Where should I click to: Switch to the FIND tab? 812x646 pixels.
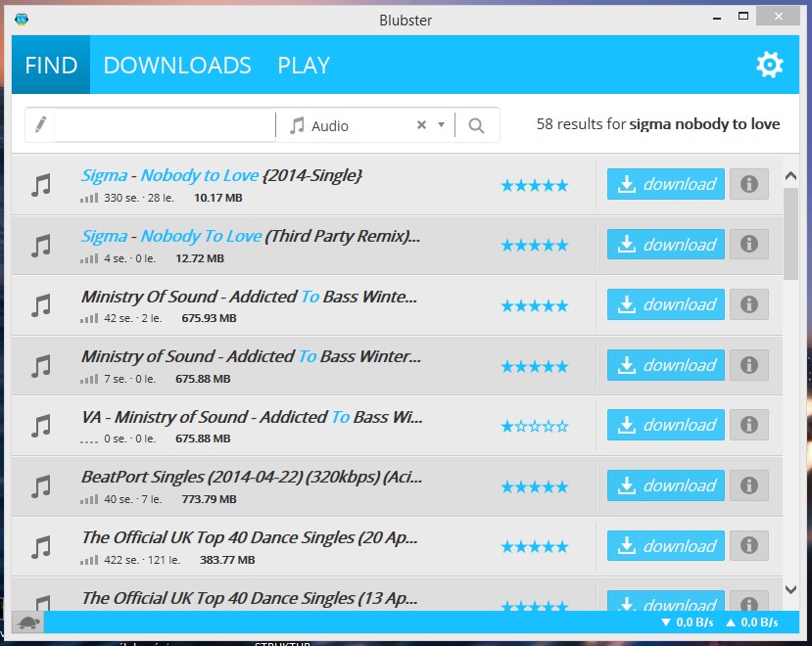pos(51,65)
